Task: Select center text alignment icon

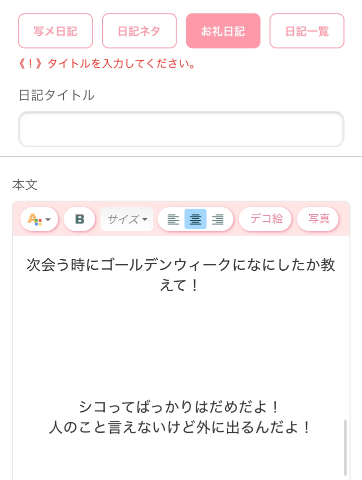Action: [x=195, y=219]
